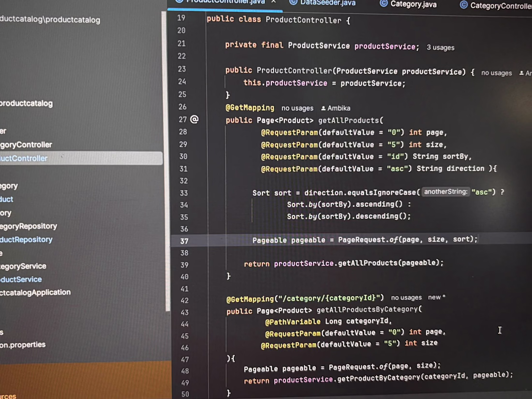Click 'this.productService' on line 24
Image resolution: width=532 pixels, height=399 pixels.
coord(285,83)
